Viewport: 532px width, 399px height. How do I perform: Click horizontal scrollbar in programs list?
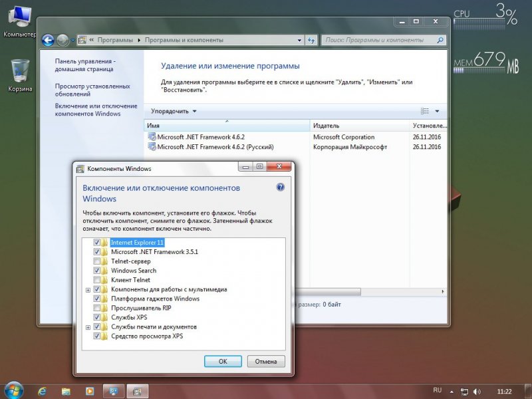click(x=328, y=292)
